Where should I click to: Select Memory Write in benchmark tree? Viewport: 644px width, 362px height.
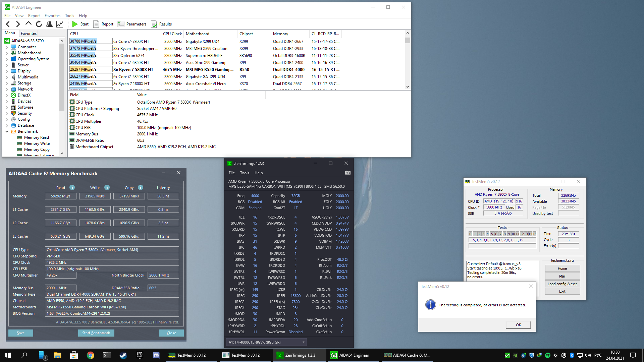37,143
